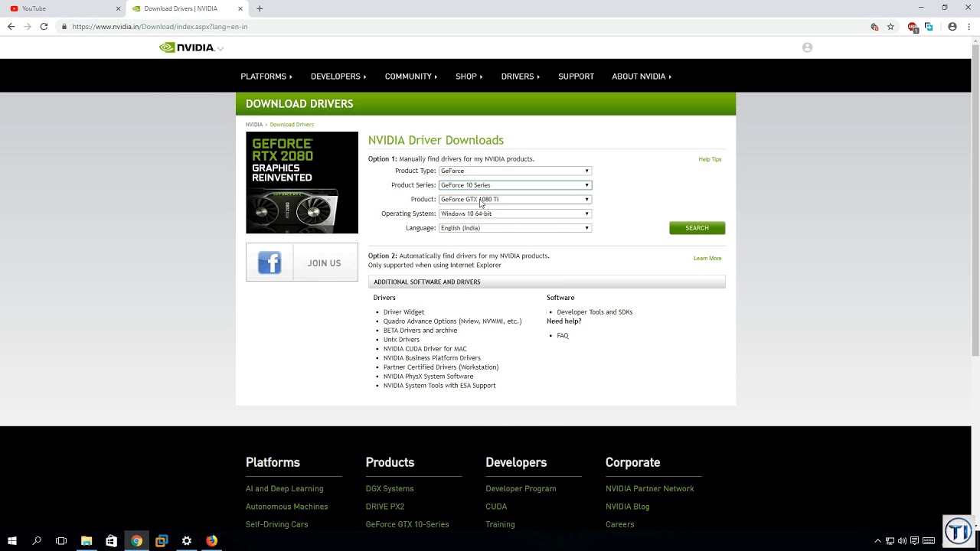Open the Windows Start menu

point(12,541)
